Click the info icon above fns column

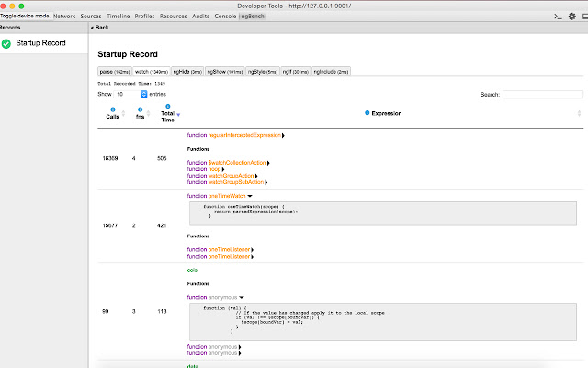click(140, 109)
